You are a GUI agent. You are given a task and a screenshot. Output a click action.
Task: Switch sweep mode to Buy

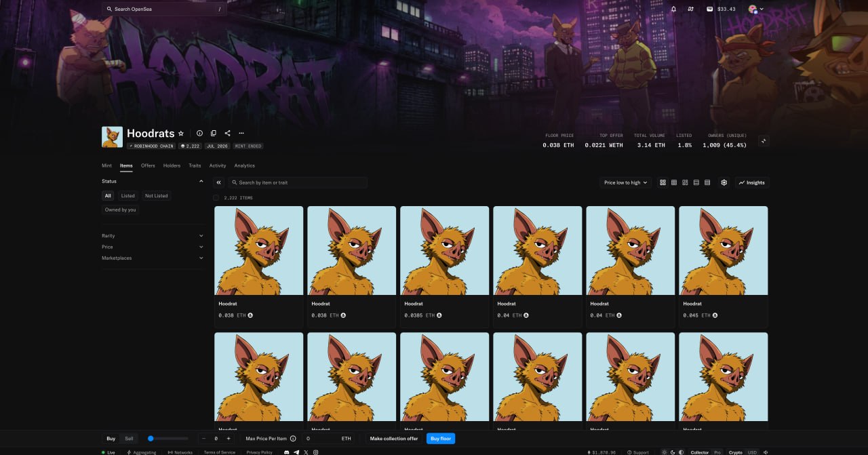coord(111,439)
